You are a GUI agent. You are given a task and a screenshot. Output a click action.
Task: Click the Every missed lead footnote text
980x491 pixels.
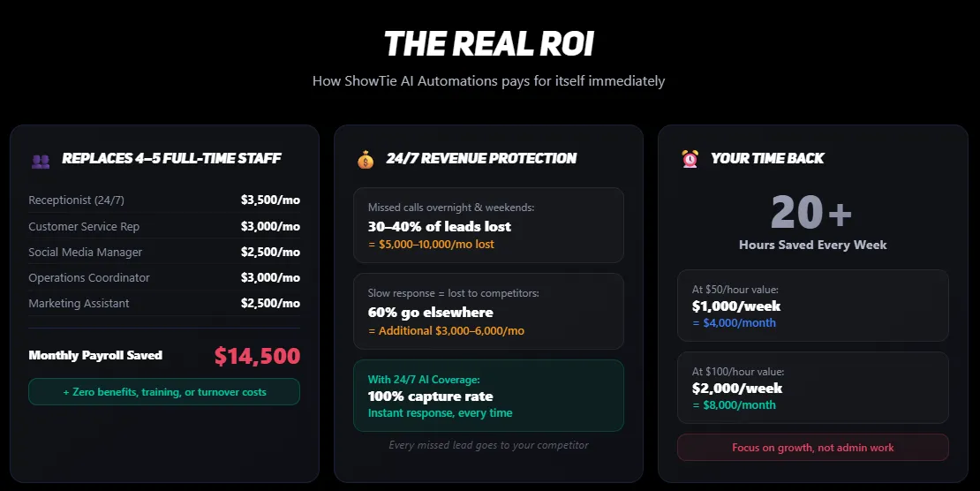pyautogui.click(x=488, y=445)
